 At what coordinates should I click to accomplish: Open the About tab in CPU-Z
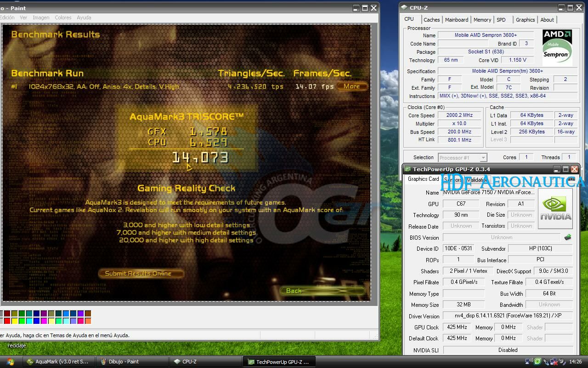[x=547, y=20]
